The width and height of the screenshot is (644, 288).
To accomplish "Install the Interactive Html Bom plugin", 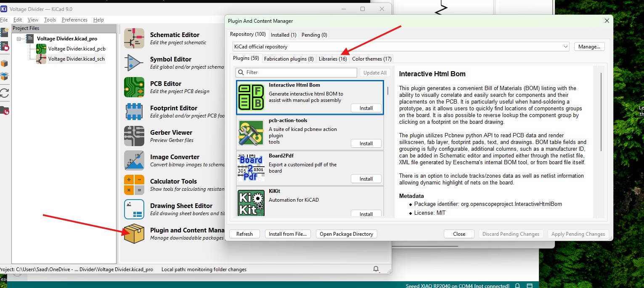I will pos(366,108).
